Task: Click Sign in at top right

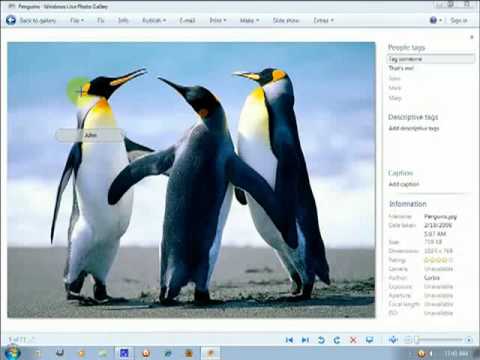Action: tap(459, 20)
